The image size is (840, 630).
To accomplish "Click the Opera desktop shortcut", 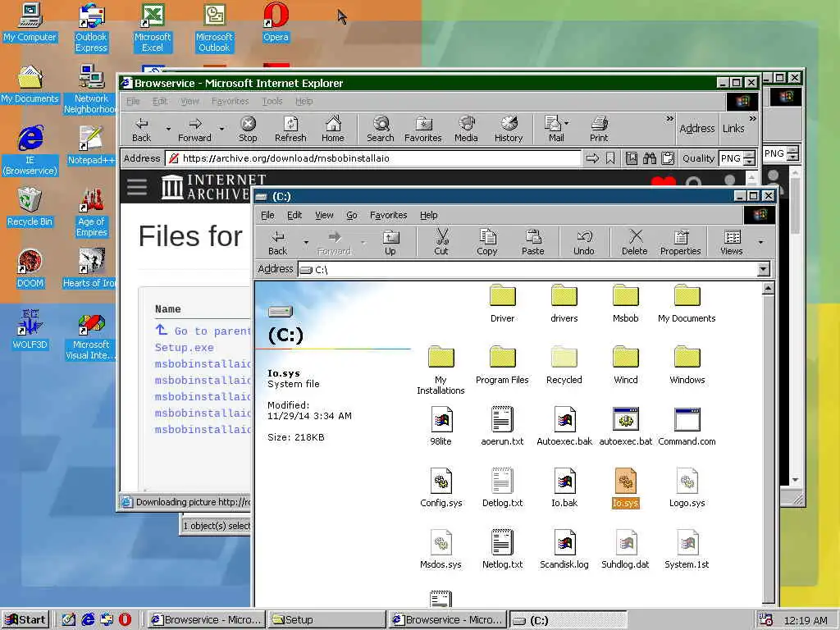I will point(276,22).
